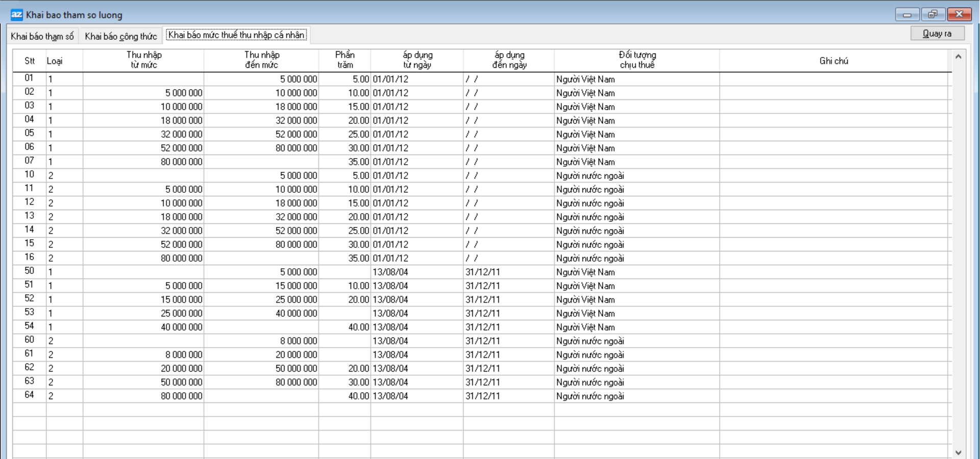Viewport: 980px width, 459px height.
Task: Open the Khai báo công thức tab
Action: pyautogui.click(x=121, y=36)
